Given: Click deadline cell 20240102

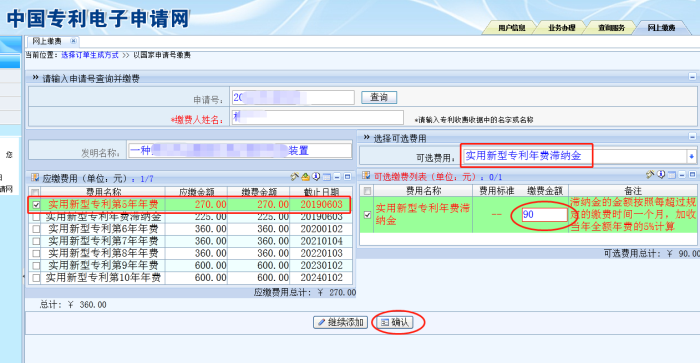Looking at the screenshot, I should coord(321,278).
